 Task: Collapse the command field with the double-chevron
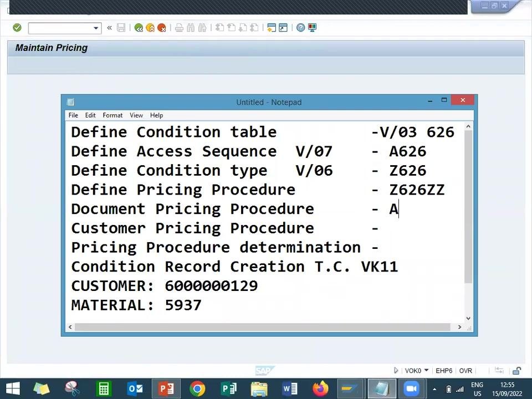pos(109,28)
